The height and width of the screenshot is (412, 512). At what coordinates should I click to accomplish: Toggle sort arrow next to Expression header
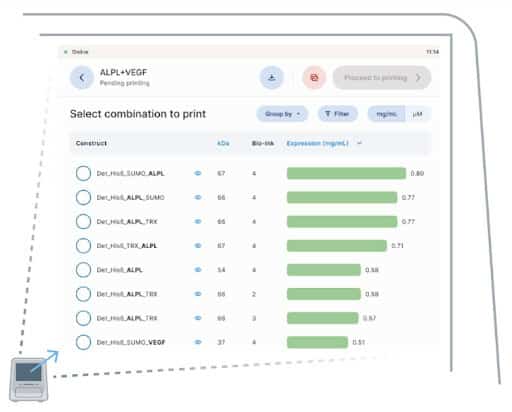tap(359, 143)
